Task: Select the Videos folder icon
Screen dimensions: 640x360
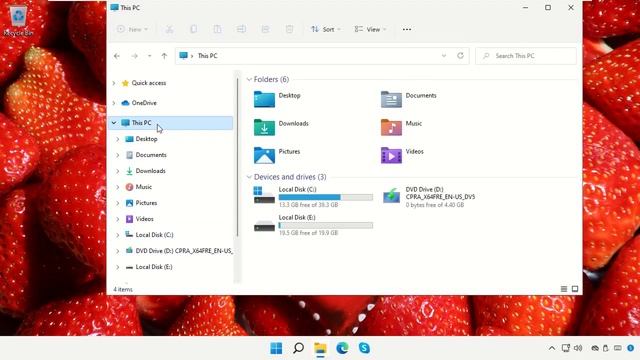Action: coord(391,155)
